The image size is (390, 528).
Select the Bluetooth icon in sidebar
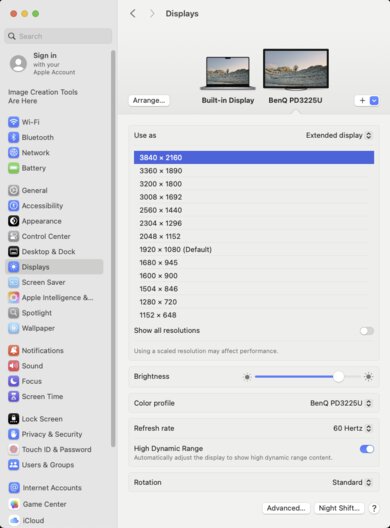pos(13,137)
